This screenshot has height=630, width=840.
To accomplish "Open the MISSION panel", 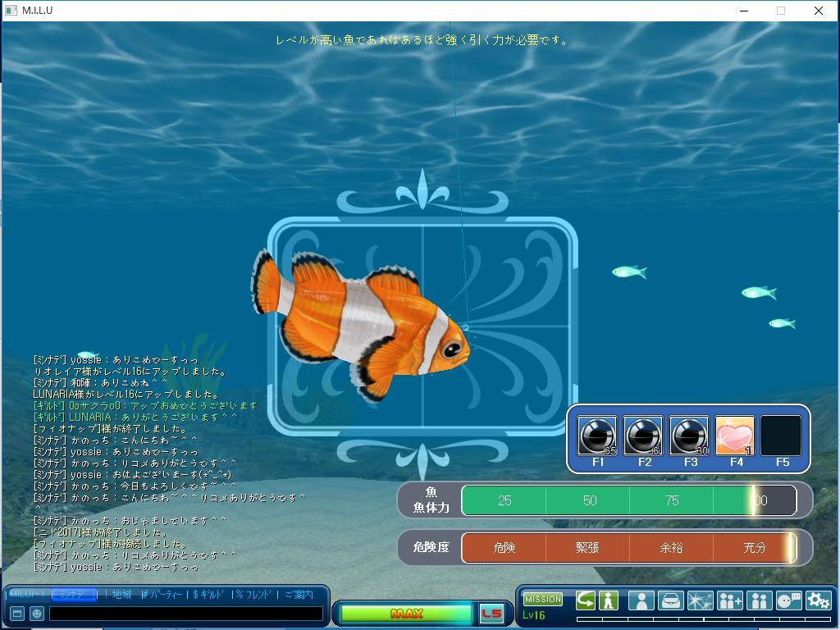I will tap(543, 599).
